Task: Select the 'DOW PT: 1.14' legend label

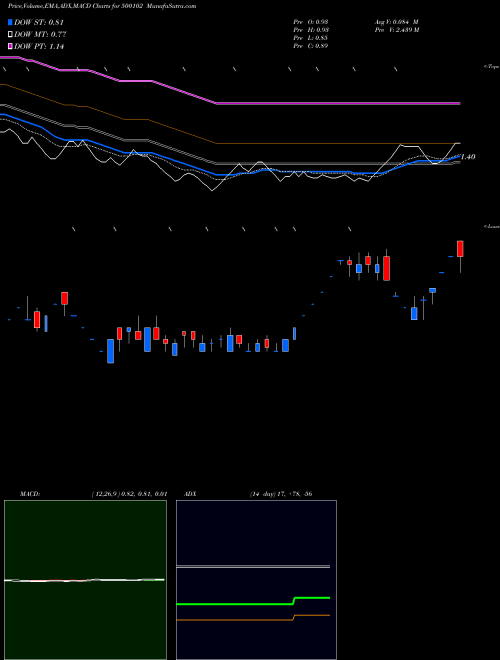Action: 39,47
